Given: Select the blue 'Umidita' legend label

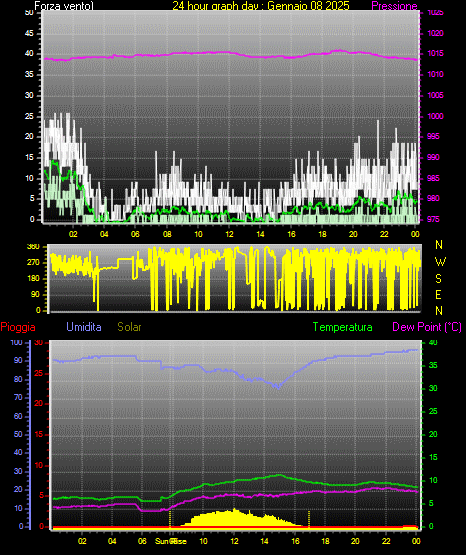Looking at the screenshot, I should click(84, 327).
